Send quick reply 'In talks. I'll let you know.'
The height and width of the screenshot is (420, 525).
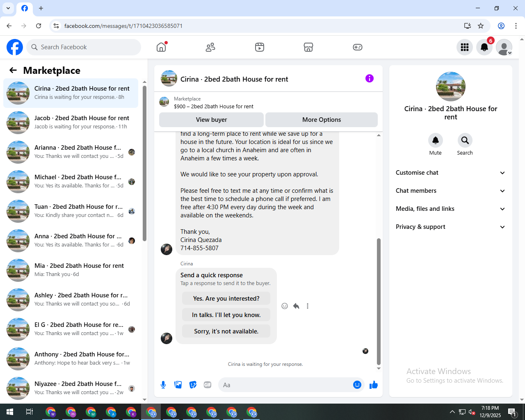(226, 315)
